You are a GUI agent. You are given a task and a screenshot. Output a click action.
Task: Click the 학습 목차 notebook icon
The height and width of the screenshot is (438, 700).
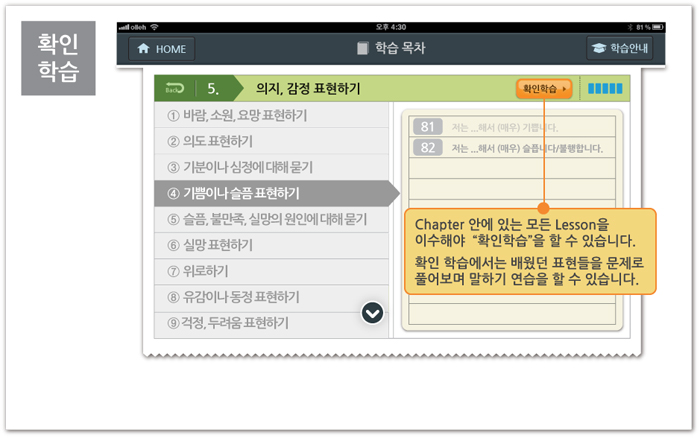363,48
